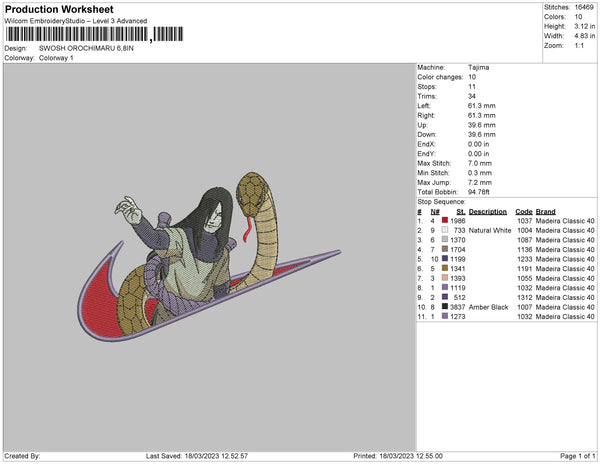The height and width of the screenshot is (464, 600).
Task: Click the 'Wilcom EmbroideryStudio – Level 3 Advanced' text
Action: pos(76,21)
